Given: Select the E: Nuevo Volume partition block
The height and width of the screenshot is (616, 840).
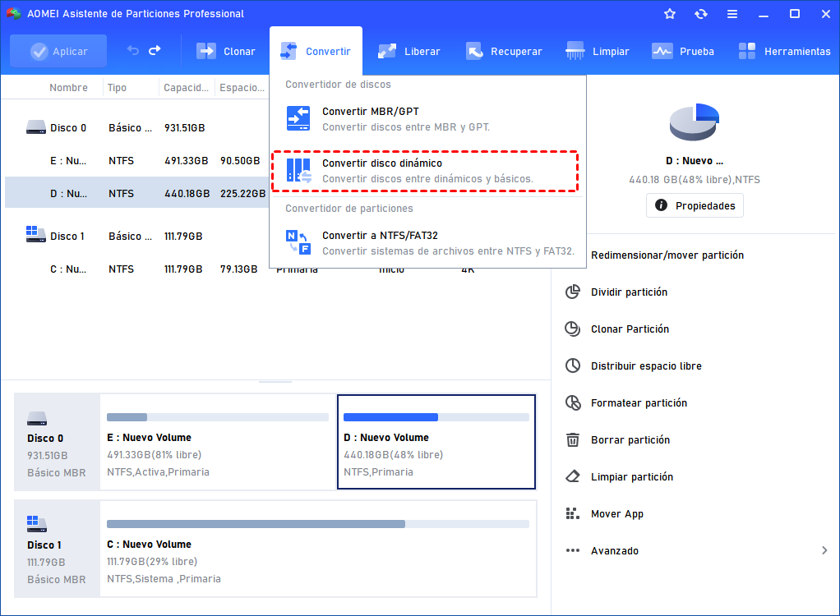Looking at the screenshot, I should click(218, 443).
